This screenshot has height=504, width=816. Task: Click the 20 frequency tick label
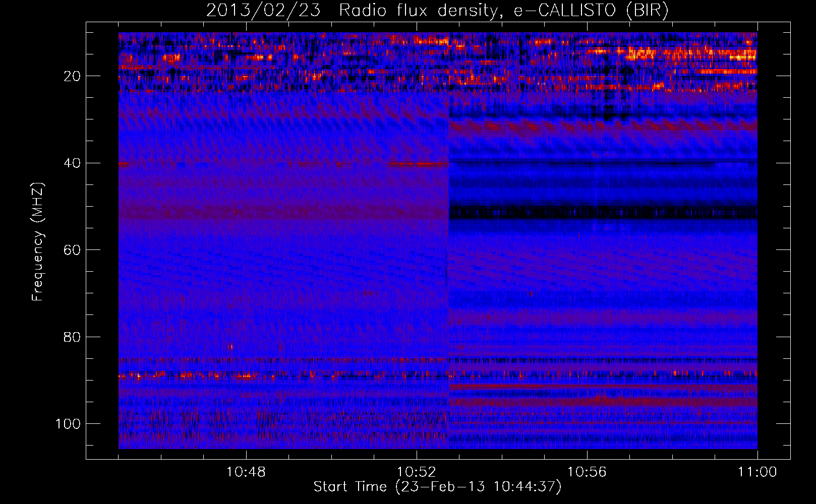pos(73,76)
